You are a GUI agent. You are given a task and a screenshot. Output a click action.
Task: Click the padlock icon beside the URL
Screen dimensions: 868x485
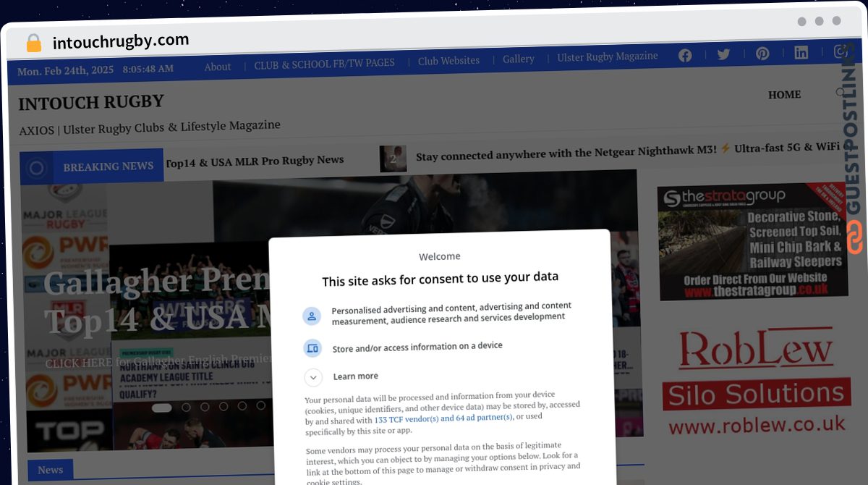pos(33,43)
